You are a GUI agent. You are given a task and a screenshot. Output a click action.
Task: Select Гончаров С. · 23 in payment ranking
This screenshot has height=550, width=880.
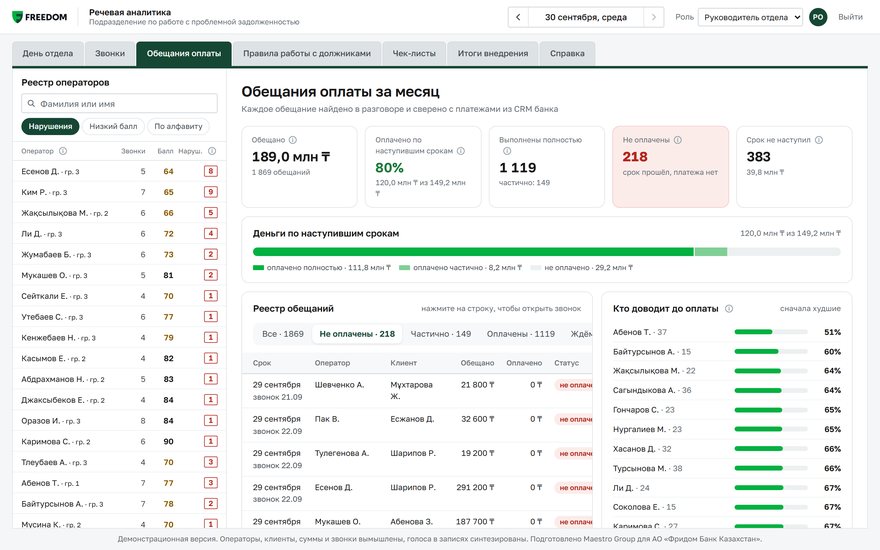726,410
